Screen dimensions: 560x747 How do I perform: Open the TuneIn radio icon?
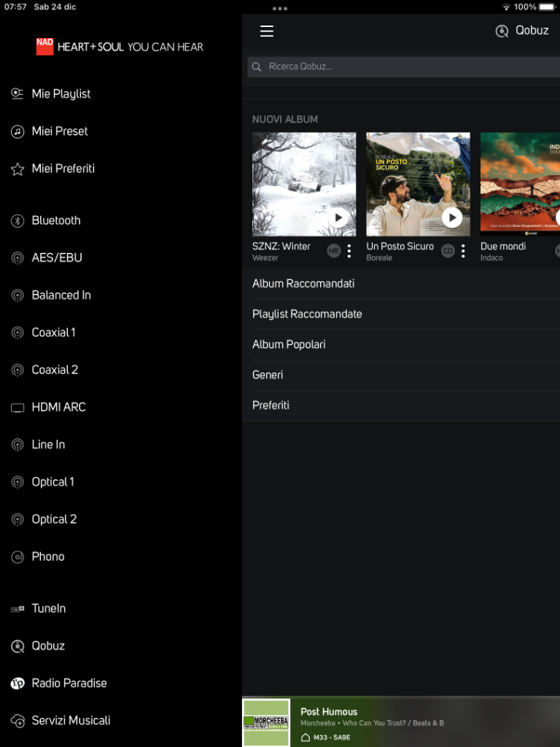(17, 609)
